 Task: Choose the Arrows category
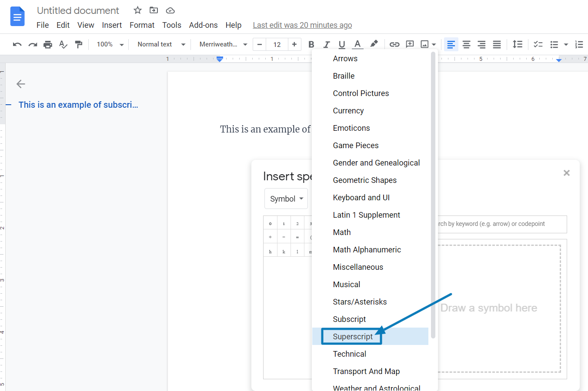(x=370, y=58)
